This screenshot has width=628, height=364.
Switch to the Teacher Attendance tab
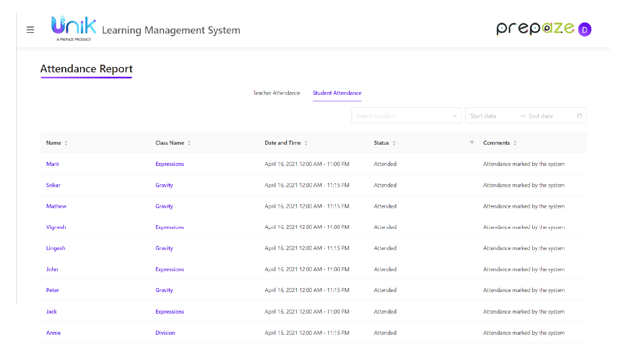(x=276, y=93)
